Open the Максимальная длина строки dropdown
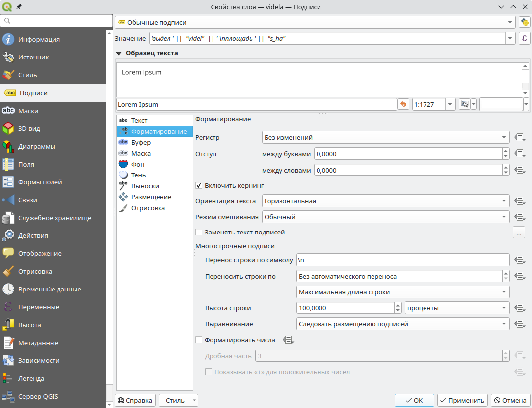The width and height of the screenshot is (532, 408). click(403, 292)
